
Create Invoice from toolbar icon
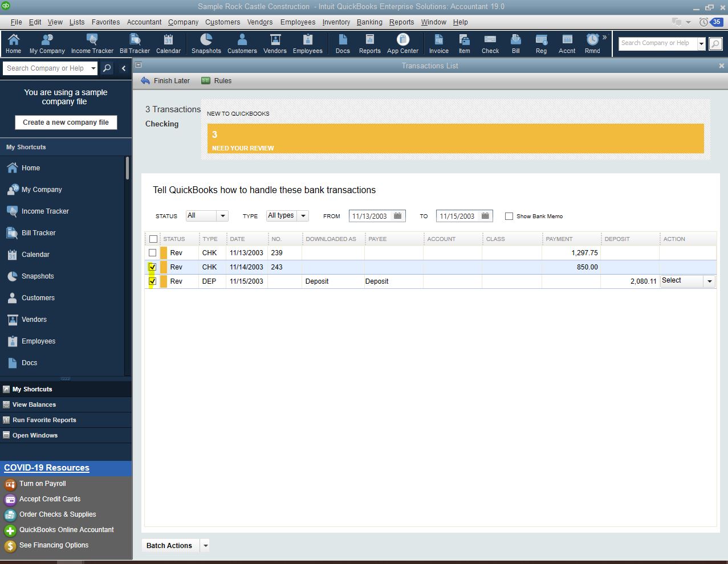coord(438,43)
